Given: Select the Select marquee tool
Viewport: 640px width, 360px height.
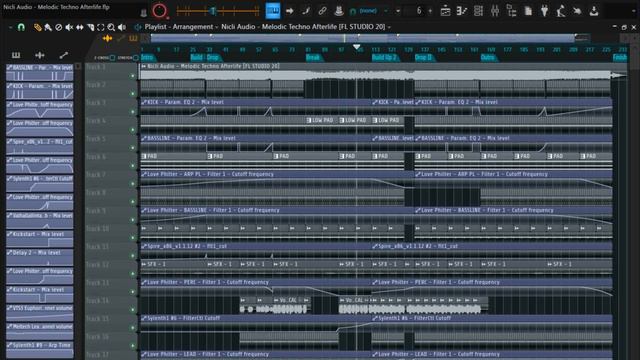Looking at the screenshot, I should [101, 27].
